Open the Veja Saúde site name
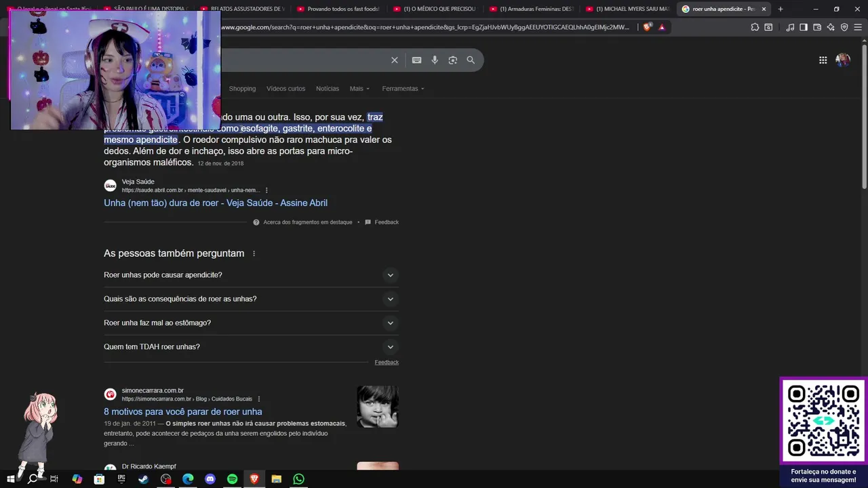This screenshot has height=488, width=868. click(138, 182)
